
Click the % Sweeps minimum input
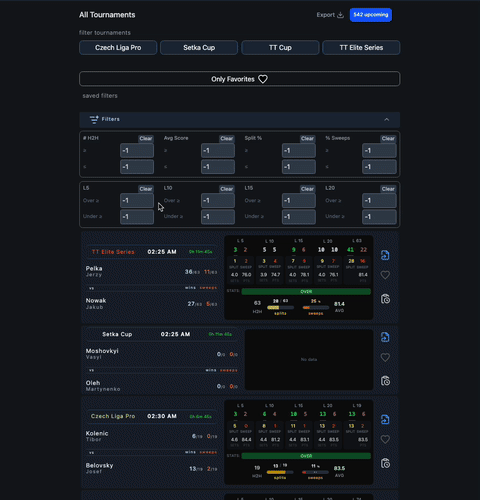pyautogui.click(x=379, y=151)
